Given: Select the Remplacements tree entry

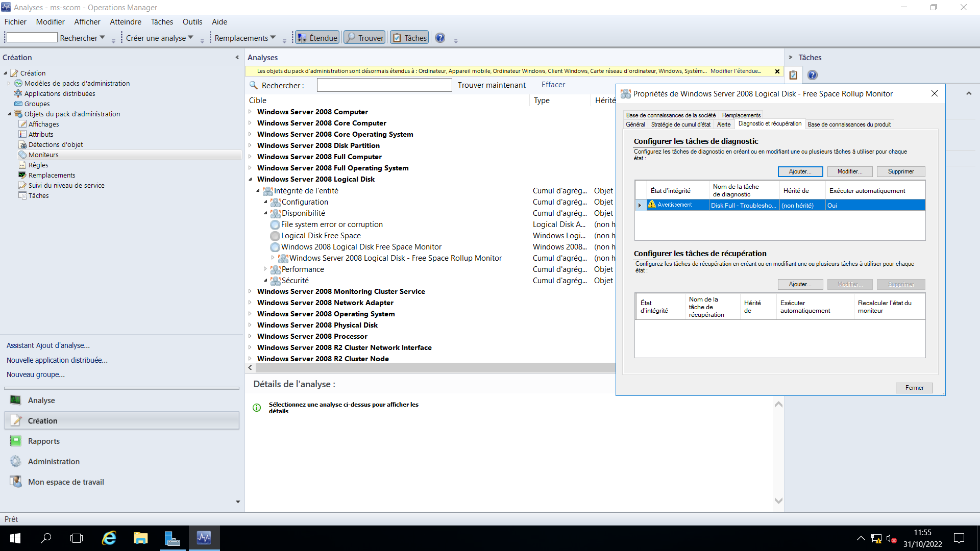Looking at the screenshot, I should coord(52,175).
